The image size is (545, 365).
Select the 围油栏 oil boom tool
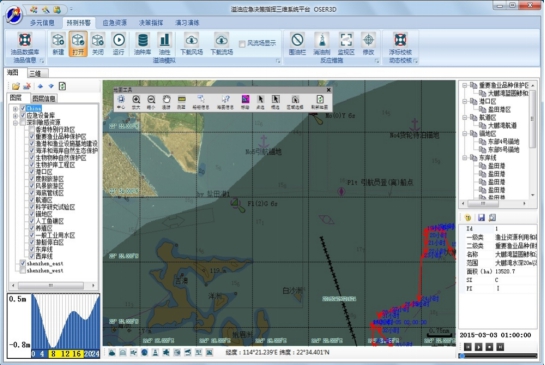pyautogui.click(x=297, y=44)
